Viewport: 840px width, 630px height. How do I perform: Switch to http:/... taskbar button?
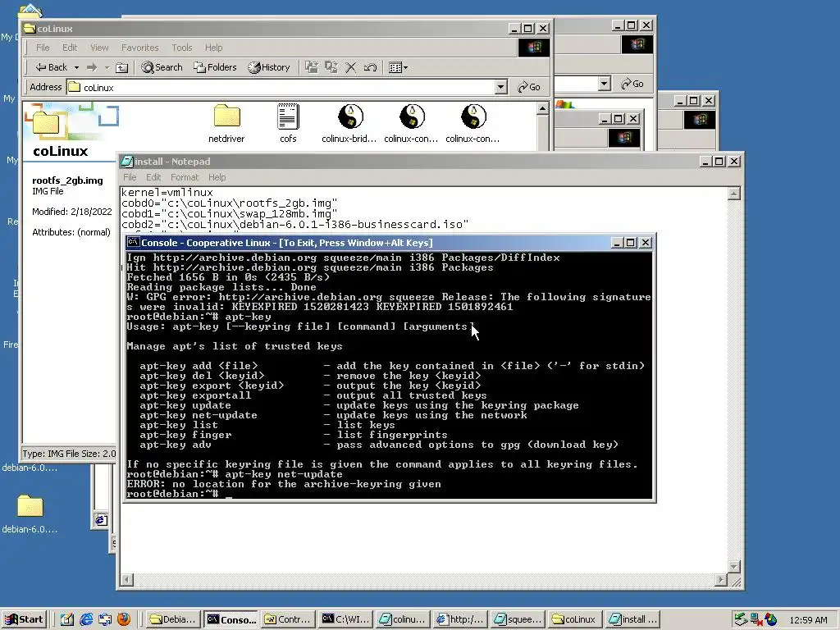[x=460, y=619]
